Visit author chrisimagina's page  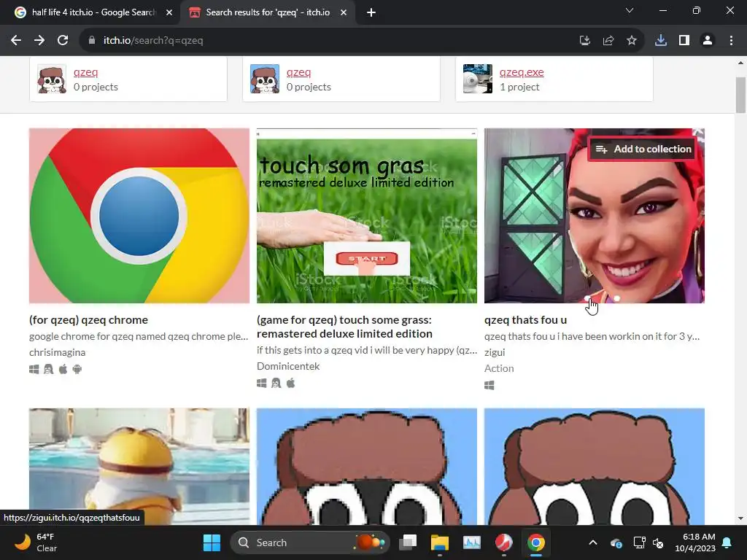tap(57, 352)
